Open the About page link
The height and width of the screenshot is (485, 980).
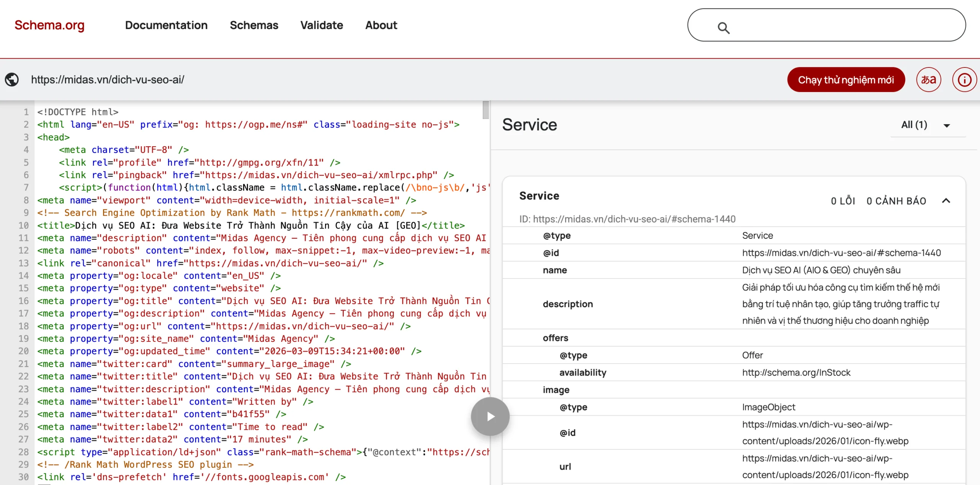coord(381,25)
